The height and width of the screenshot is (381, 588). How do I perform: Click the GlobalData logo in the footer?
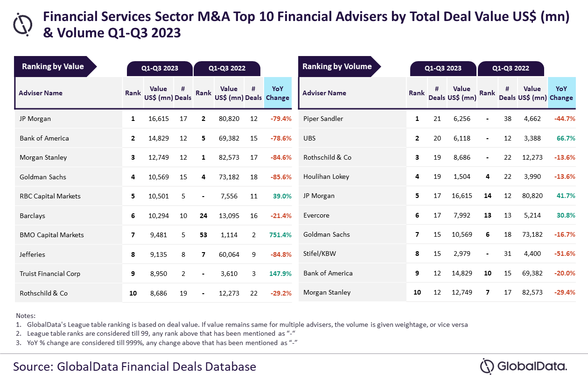[524, 366]
